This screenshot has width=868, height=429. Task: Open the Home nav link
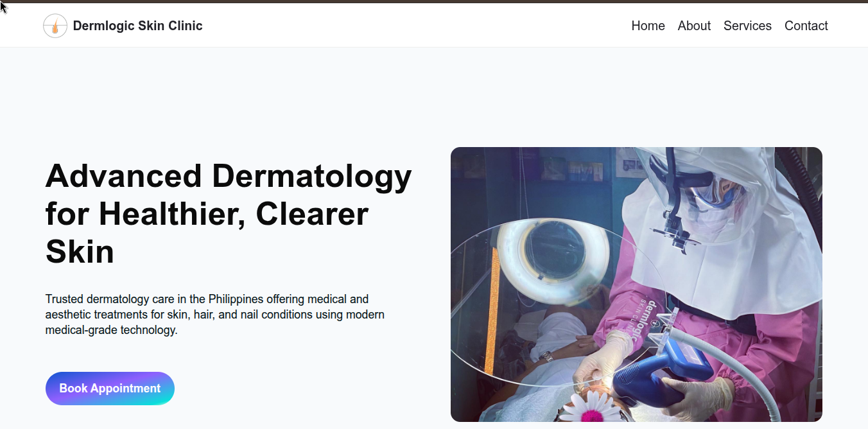click(x=648, y=26)
